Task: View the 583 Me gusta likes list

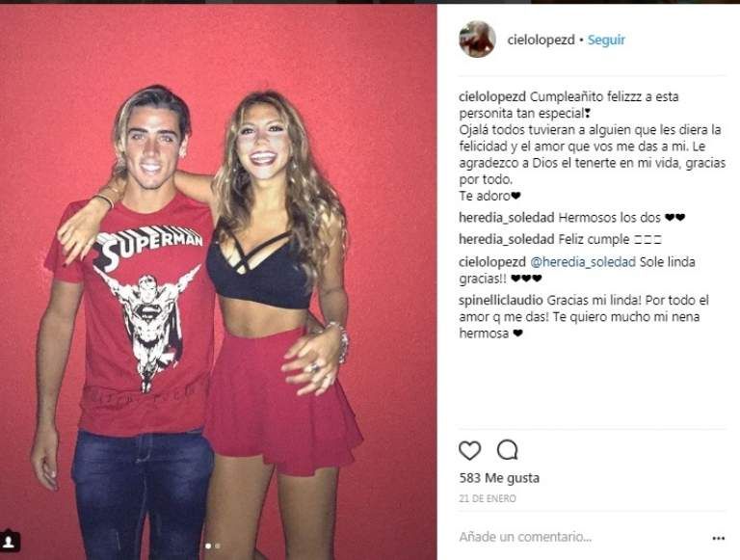Action: pos(499,478)
